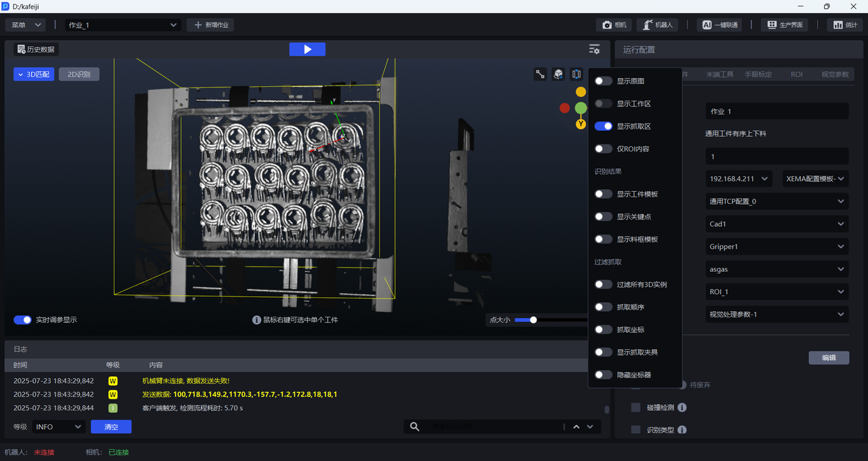
Task: Click the next search result down arrow
Action: pos(590,426)
